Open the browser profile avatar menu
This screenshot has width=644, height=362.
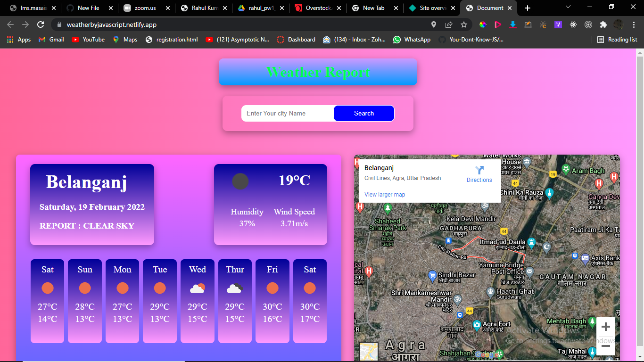[618, 25]
